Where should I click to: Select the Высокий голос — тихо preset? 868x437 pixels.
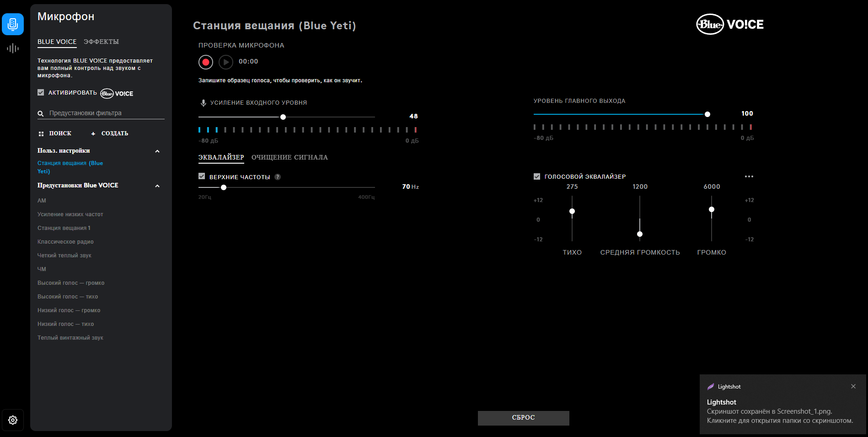point(68,297)
